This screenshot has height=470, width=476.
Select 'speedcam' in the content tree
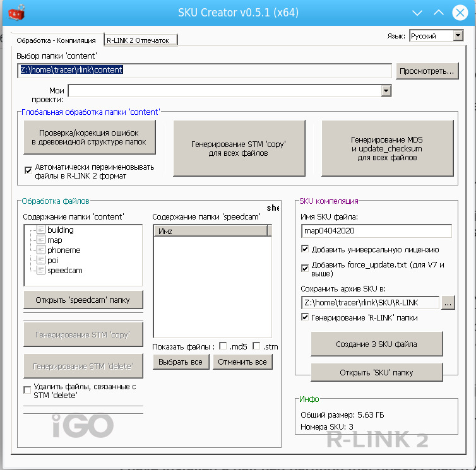[64, 270]
